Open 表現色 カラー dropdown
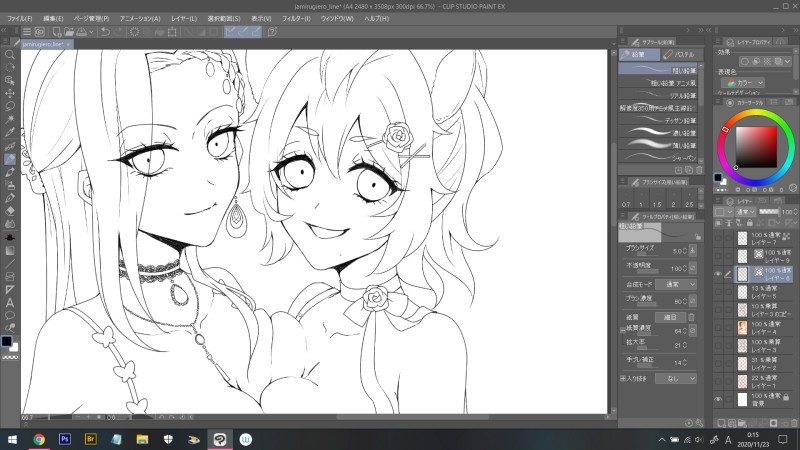This screenshot has width=800, height=450. 743,83
